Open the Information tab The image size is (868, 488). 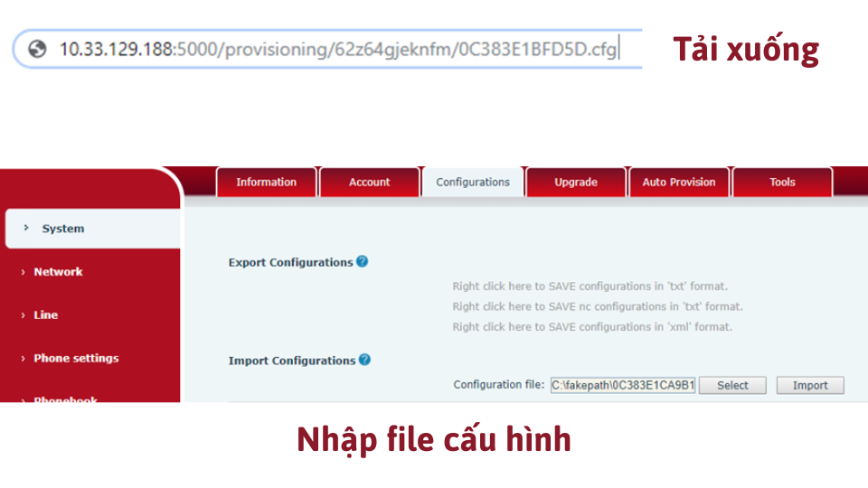(x=266, y=182)
